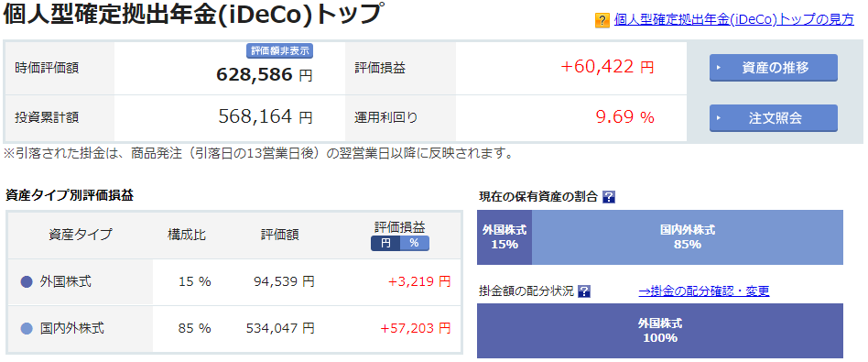The height and width of the screenshot is (362, 868).
Task: Click the 国内外株式 light blue dot icon
Action: click(x=27, y=329)
